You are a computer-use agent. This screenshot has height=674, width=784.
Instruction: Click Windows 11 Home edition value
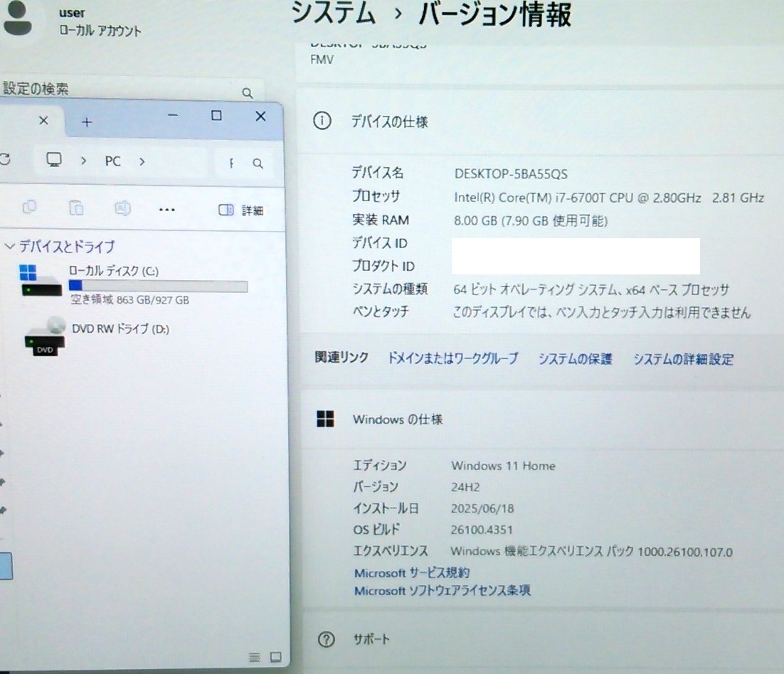pos(503,466)
